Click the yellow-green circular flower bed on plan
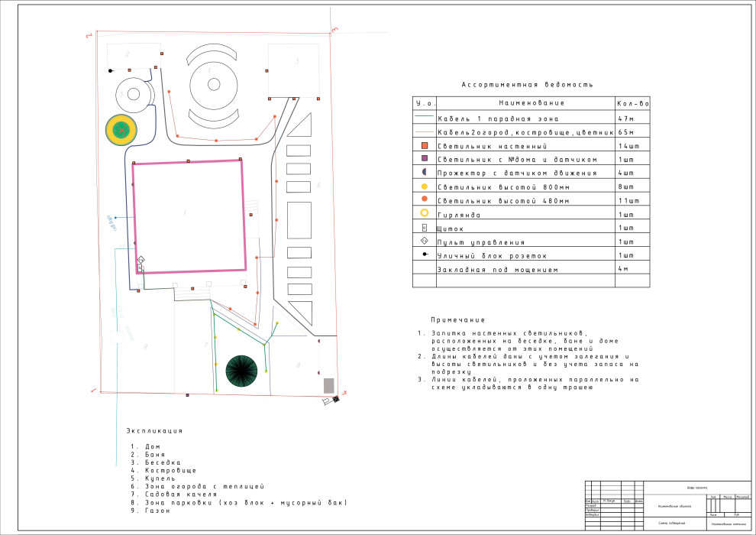Image resolution: width=756 pixels, height=535 pixels. (x=121, y=130)
